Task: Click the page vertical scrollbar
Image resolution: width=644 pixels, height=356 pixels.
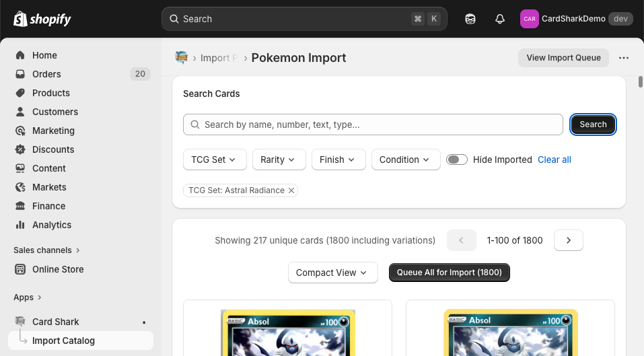Action: pos(641,81)
